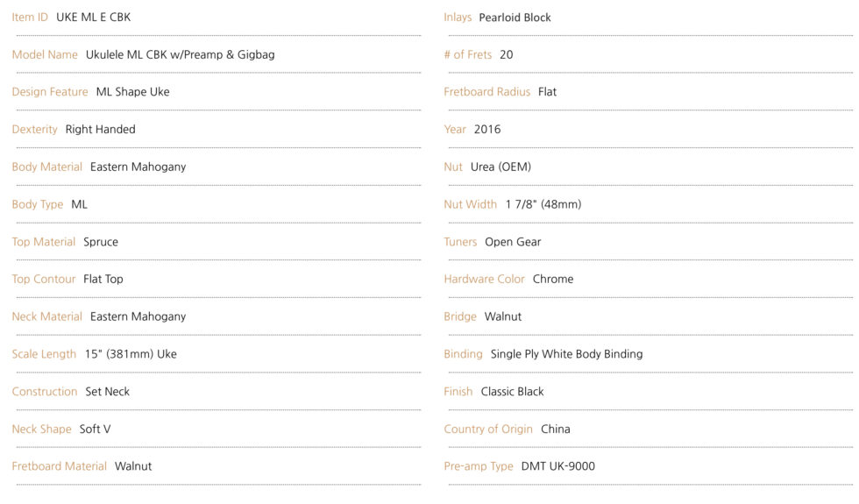Select the Model Name label
Viewport: 859px width, 504px height.
[x=45, y=54]
